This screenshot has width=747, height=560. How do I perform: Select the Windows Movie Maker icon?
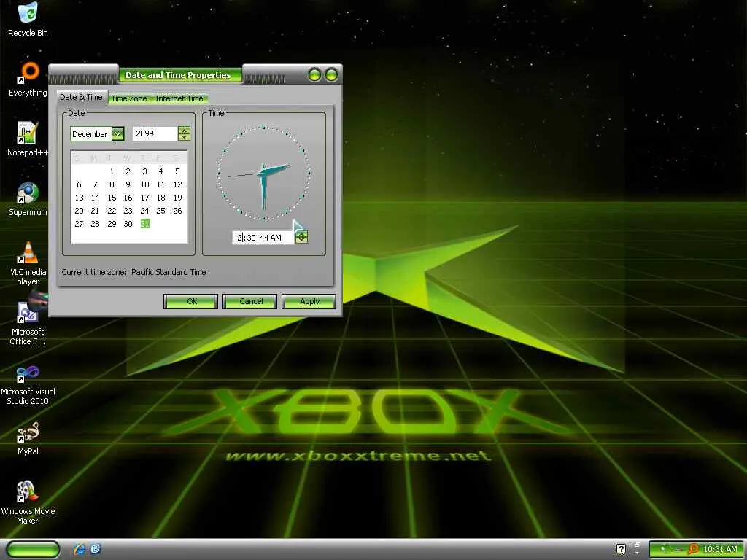28,502
